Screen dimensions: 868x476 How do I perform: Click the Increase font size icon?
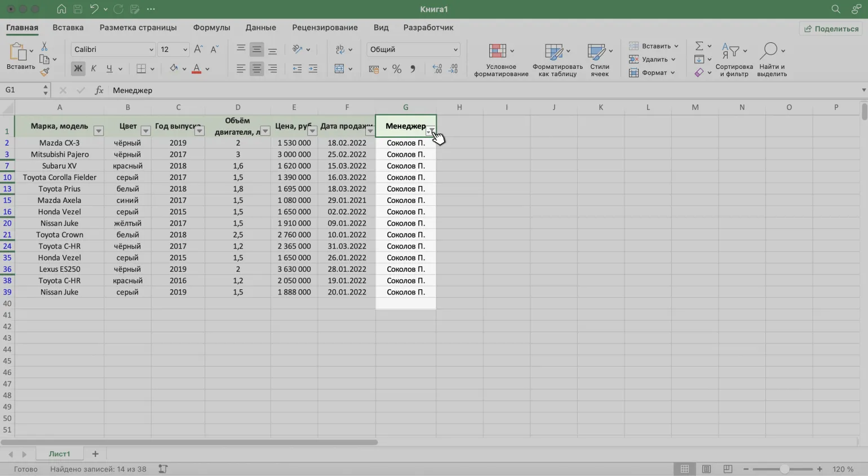[x=198, y=50]
